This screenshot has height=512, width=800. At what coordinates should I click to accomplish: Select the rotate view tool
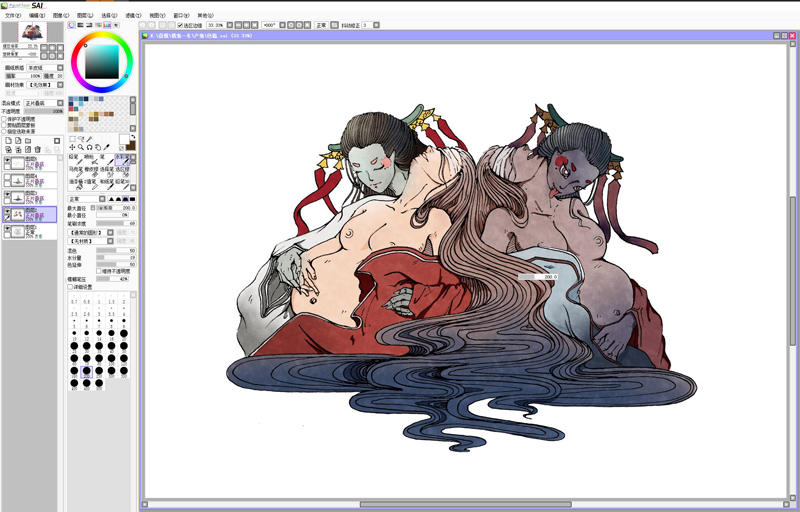pyautogui.click(x=89, y=147)
